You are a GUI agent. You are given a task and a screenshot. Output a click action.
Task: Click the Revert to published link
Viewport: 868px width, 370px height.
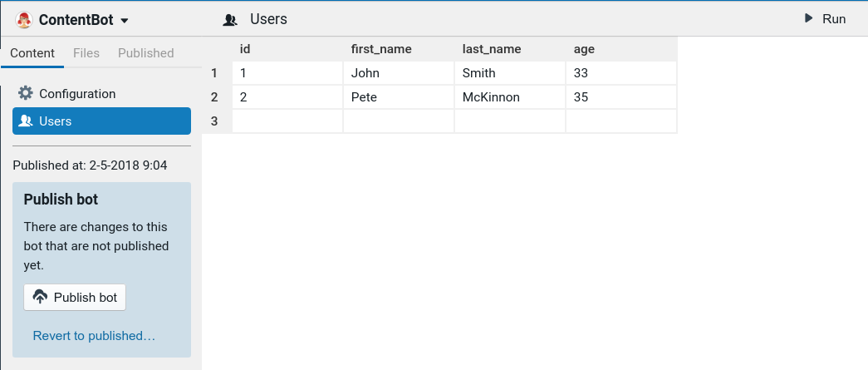pyautogui.click(x=94, y=336)
